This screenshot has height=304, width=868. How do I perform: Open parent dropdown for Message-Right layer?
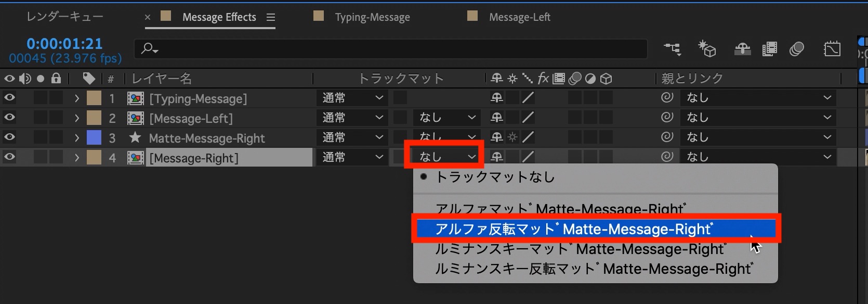(x=758, y=157)
